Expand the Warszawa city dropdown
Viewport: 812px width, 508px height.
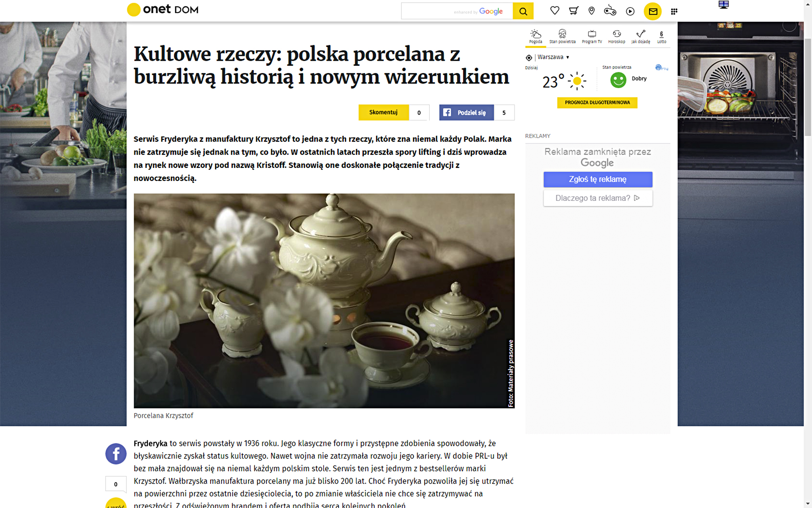point(553,57)
